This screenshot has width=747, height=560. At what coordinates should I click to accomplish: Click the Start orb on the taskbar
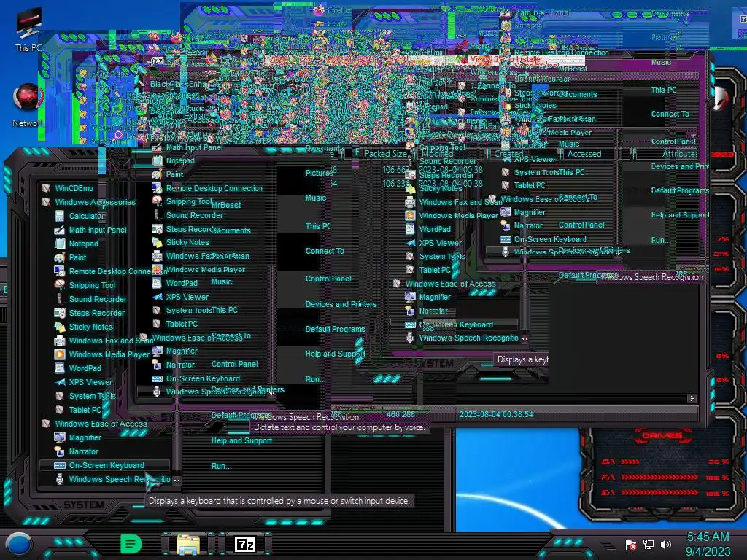pyautogui.click(x=19, y=544)
